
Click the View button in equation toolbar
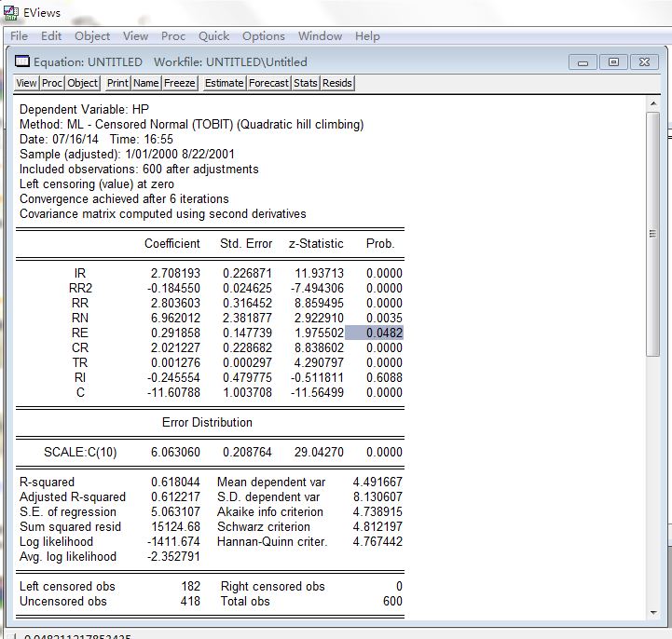pos(26,83)
